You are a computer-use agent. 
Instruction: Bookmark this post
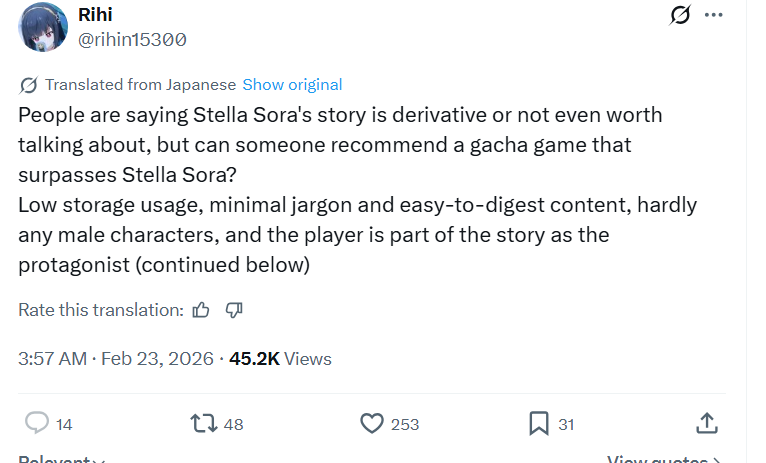[x=539, y=423]
